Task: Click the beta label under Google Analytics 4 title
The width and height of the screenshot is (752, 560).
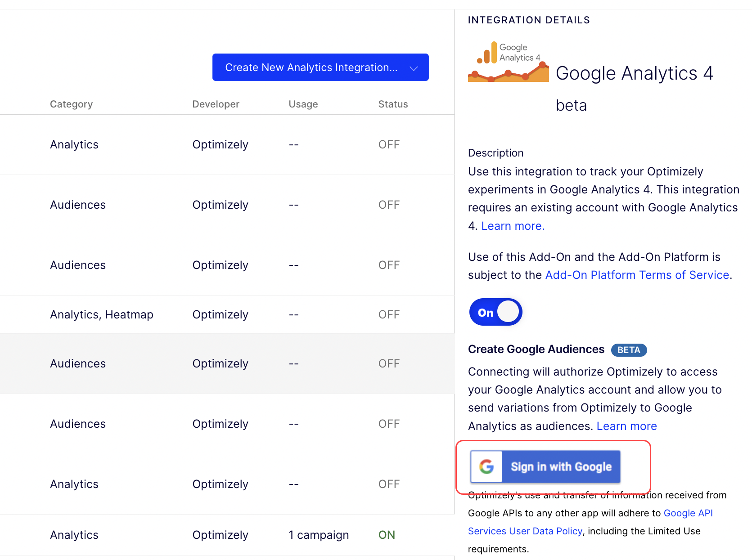Action: coord(571,105)
